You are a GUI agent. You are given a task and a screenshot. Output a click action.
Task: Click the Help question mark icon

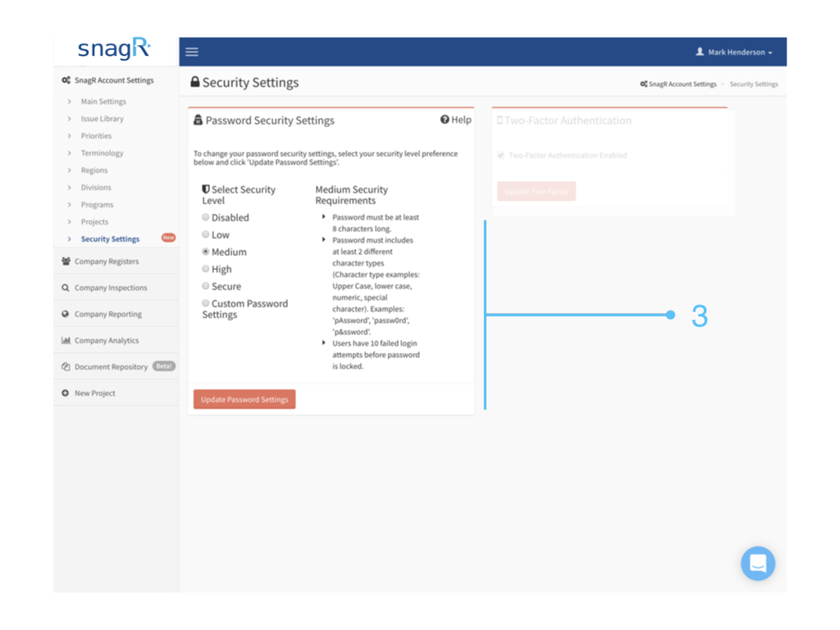click(x=445, y=120)
